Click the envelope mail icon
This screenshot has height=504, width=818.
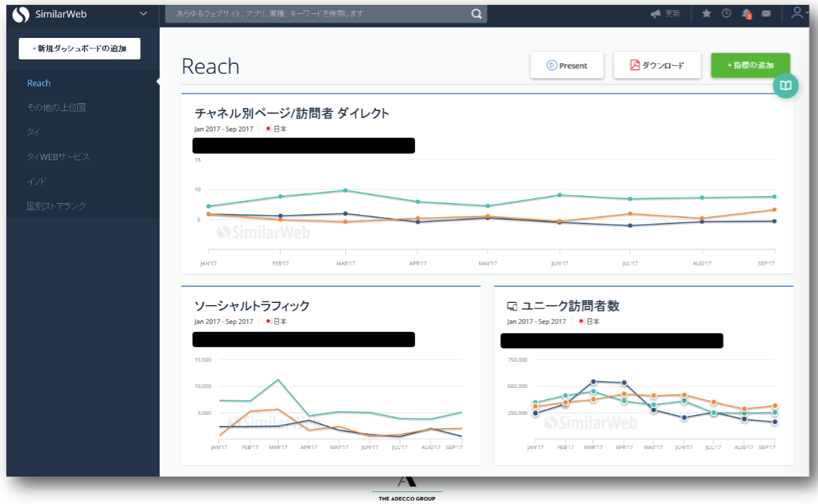pos(766,14)
